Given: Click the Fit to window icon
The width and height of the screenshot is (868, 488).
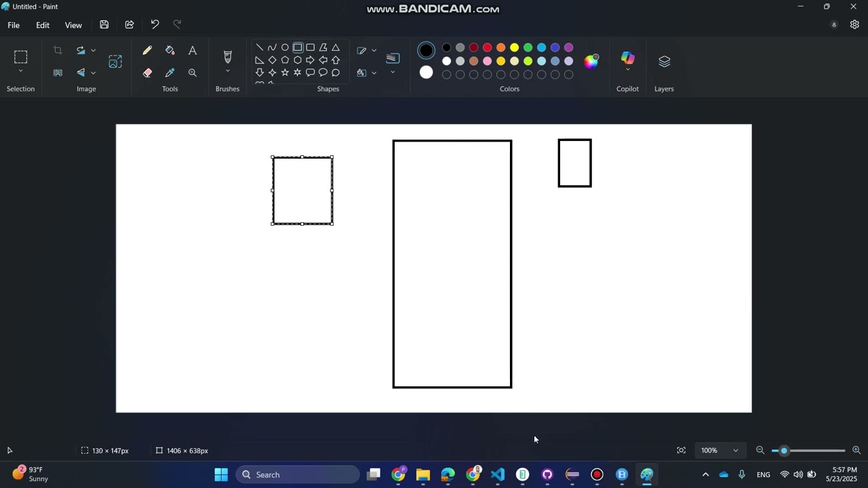Looking at the screenshot, I should [681, 451].
